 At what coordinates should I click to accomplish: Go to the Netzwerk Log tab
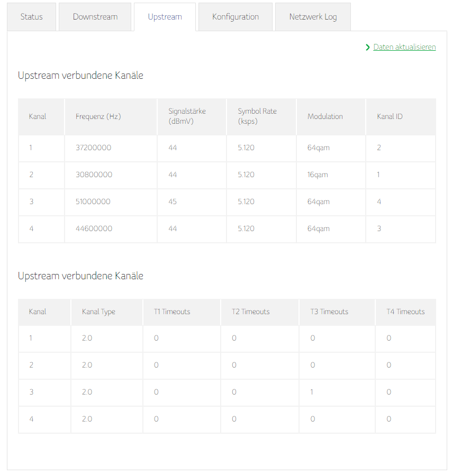313,17
